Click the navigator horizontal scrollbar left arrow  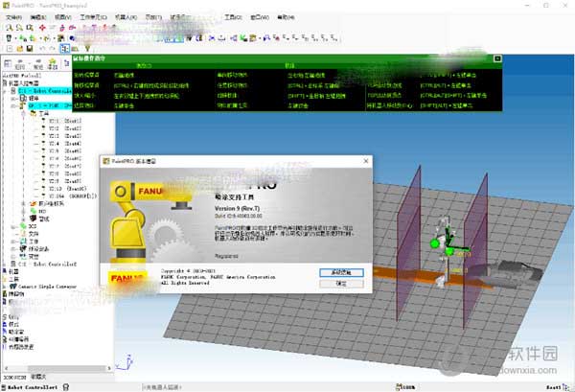point(6,368)
